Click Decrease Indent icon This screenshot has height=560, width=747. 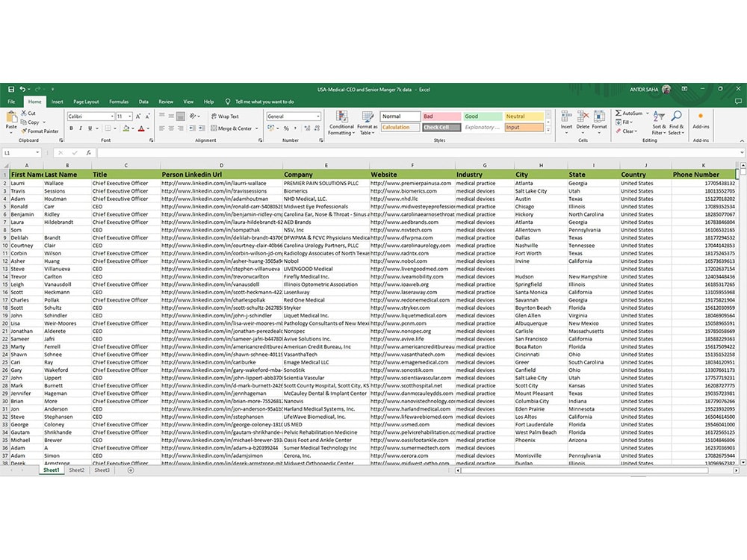pyautogui.click(x=192, y=128)
